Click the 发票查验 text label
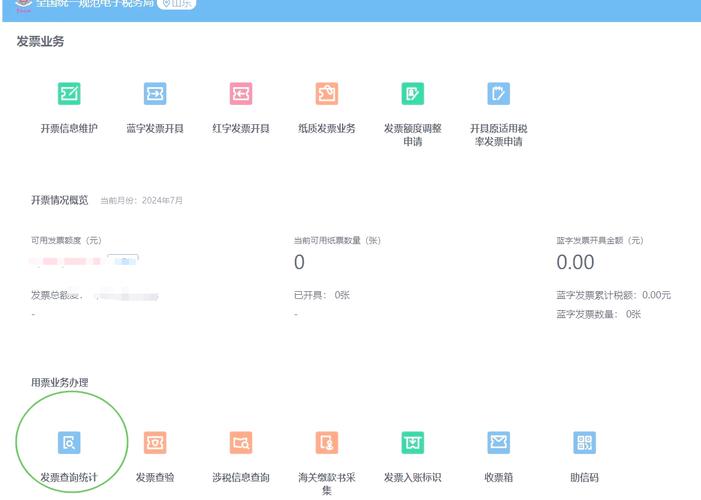Viewport: 701px width, 500px height. click(155, 478)
